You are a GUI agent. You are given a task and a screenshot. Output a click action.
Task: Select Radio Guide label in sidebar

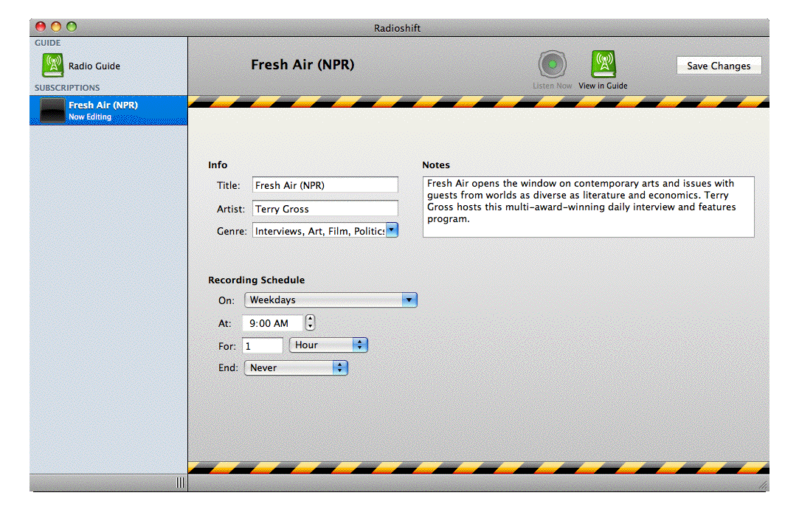(94, 66)
